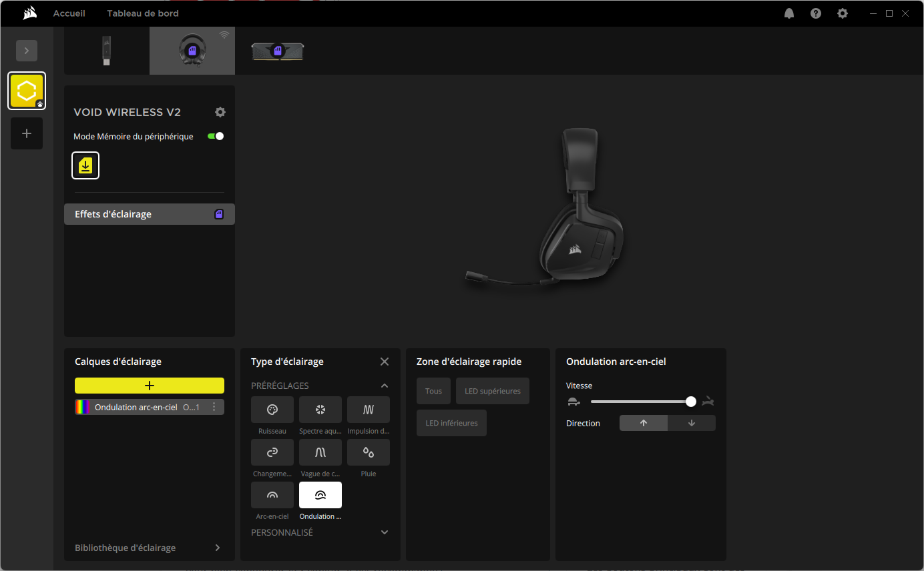Image resolution: width=924 pixels, height=571 pixels.
Task: Click the fast rabbit speed icon
Action: (x=708, y=402)
